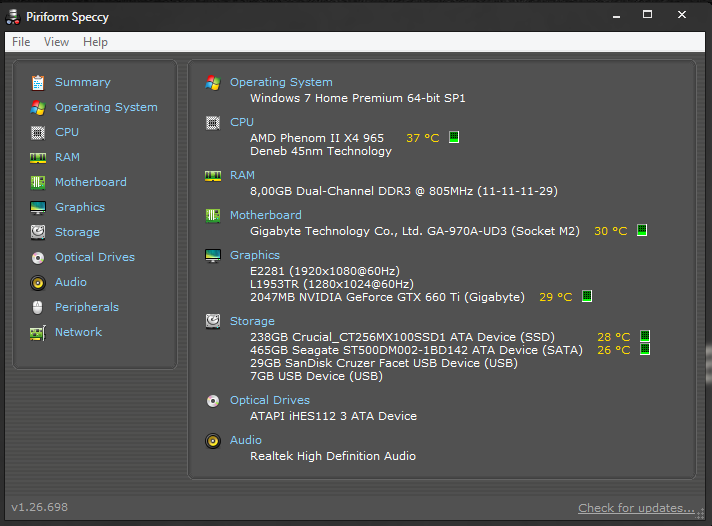Click the Graphics heading in summary panel
This screenshot has height=526, width=712.
(255, 255)
